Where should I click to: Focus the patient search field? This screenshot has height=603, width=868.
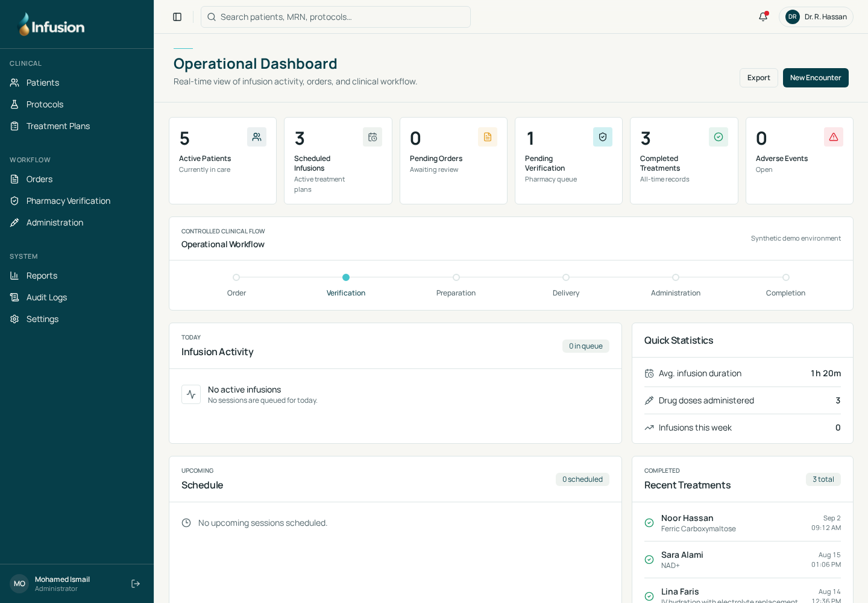coord(336,17)
